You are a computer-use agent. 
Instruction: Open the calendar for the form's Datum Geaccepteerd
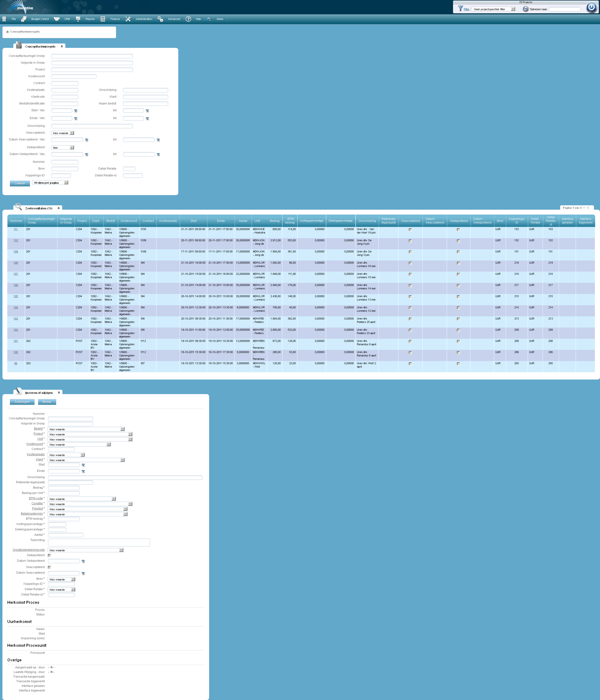coord(83,573)
